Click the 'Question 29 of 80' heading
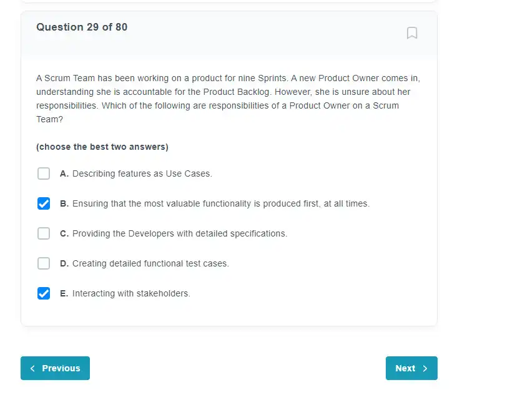 (x=82, y=27)
